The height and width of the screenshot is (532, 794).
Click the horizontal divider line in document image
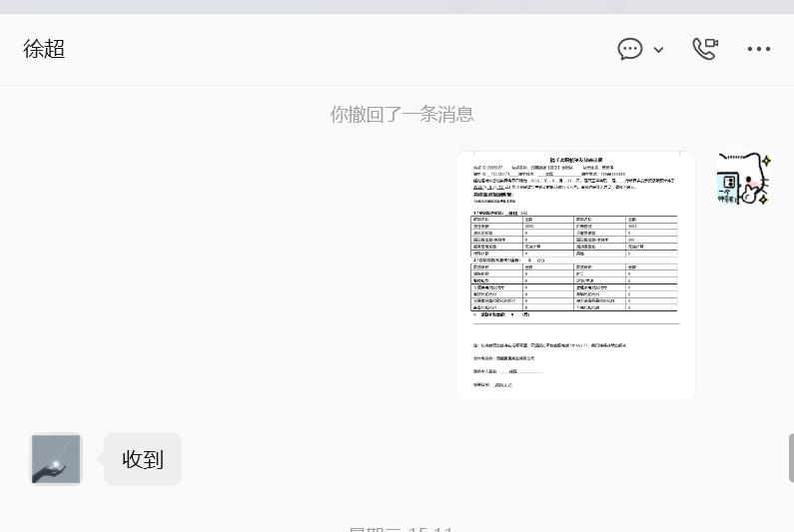pos(576,323)
